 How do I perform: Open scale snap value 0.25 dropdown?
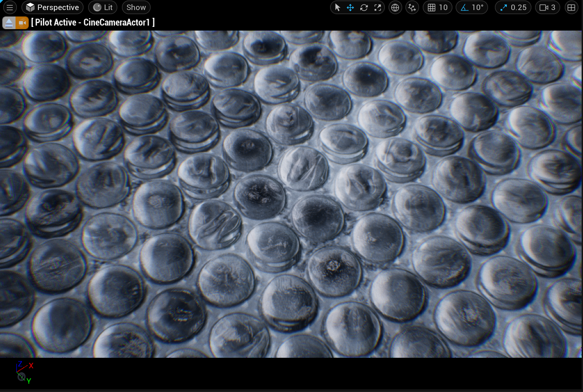click(519, 7)
